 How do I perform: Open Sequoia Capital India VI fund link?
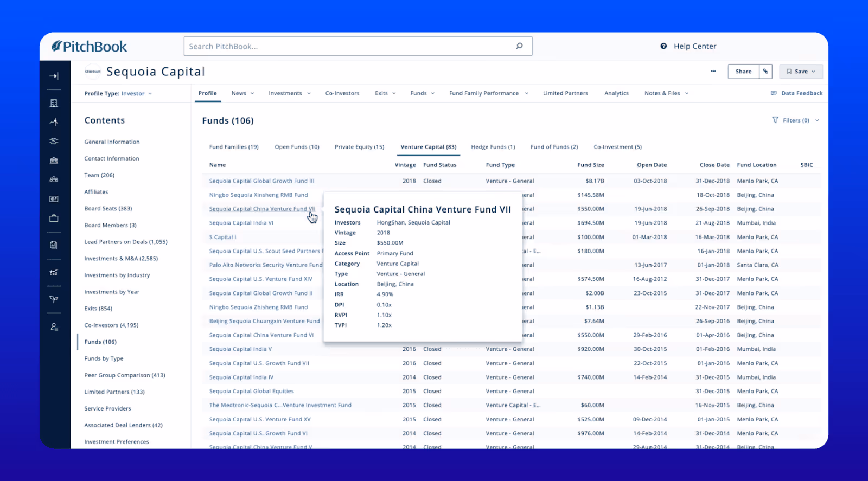click(241, 223)
